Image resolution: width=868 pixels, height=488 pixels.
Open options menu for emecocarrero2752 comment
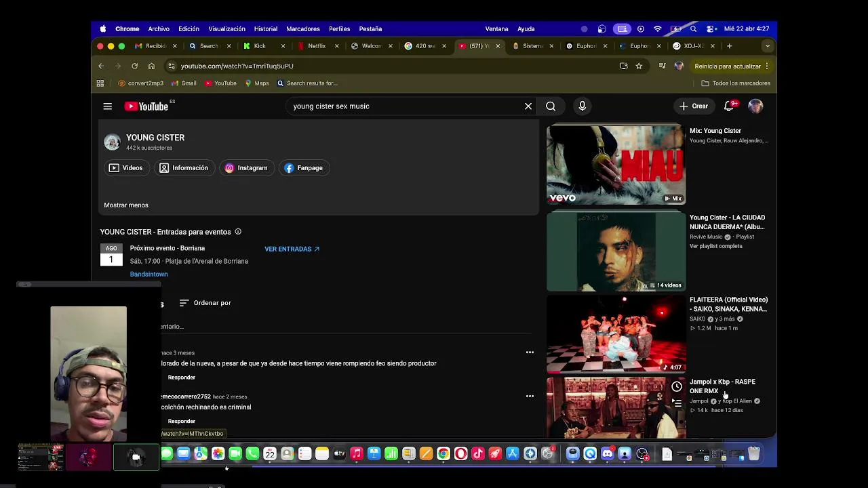pyautogui.click(x=530, y=396)
